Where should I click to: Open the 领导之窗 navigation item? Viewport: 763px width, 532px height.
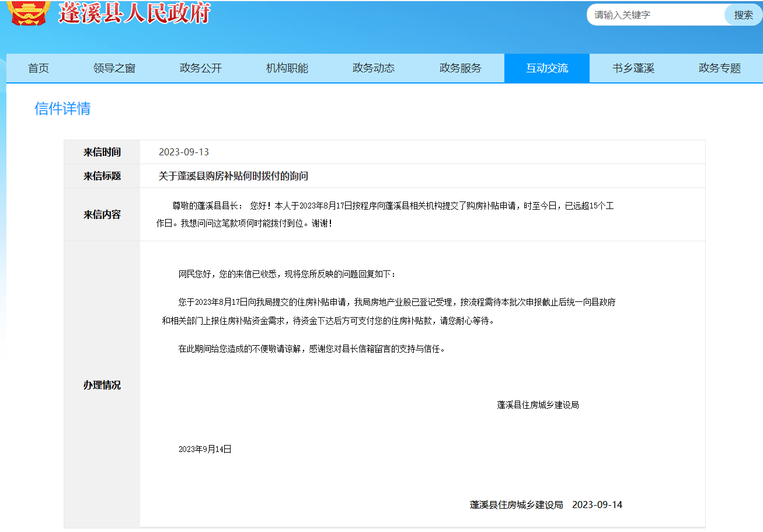(x=114, y=68)
